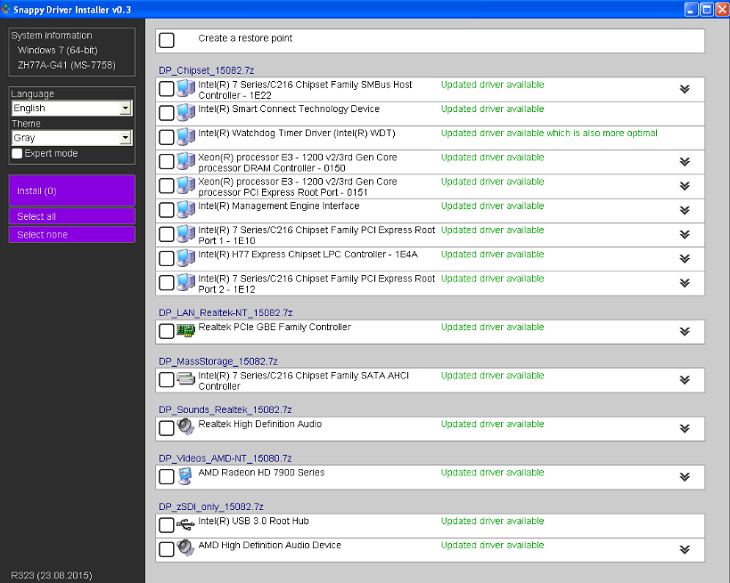Image resolution: width=730 pixels, height=583 pixels.
Task: Click the monitor icon for AMD Radeon HD 7900
Action: [185, 476]
